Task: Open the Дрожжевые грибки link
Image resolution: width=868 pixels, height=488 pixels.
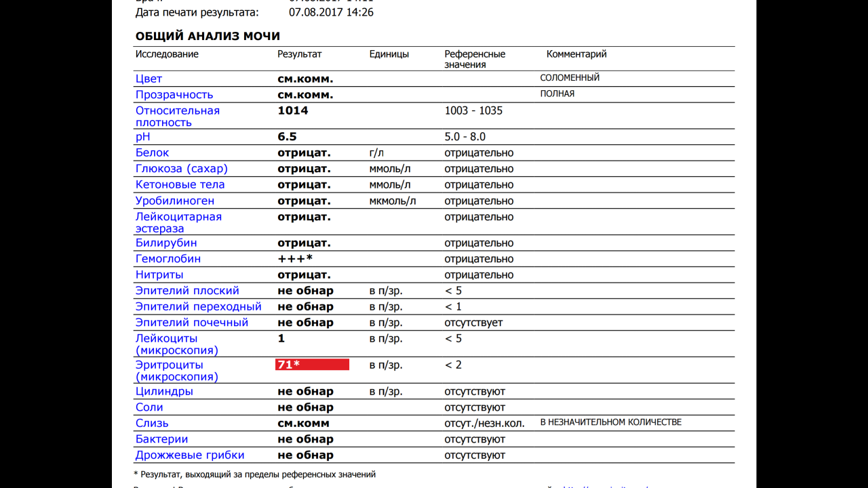Action: pyautogui.click(x=190, y=455)
